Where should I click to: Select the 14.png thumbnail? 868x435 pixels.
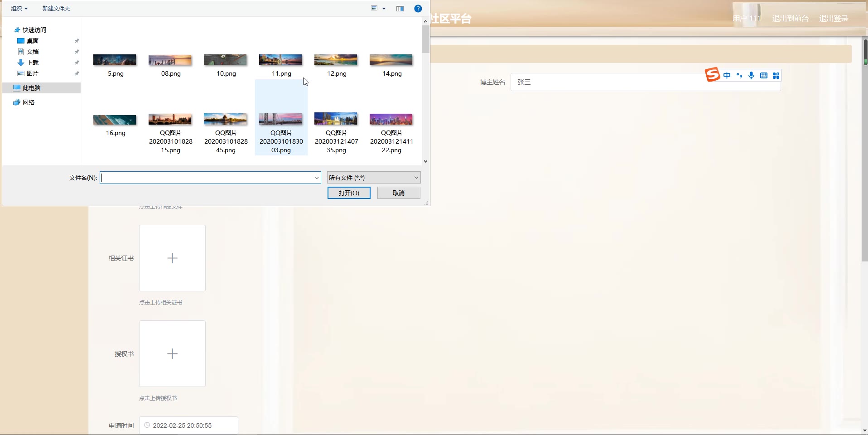(x=391, y=60)
